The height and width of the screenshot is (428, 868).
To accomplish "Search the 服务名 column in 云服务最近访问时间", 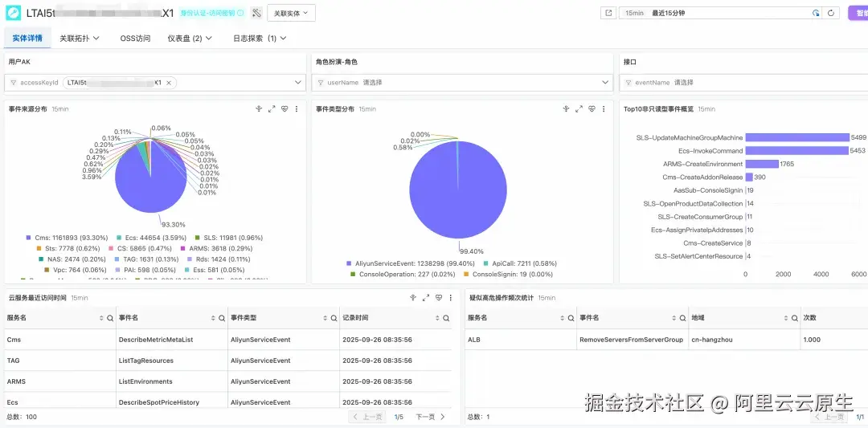I will coord(110,319).
